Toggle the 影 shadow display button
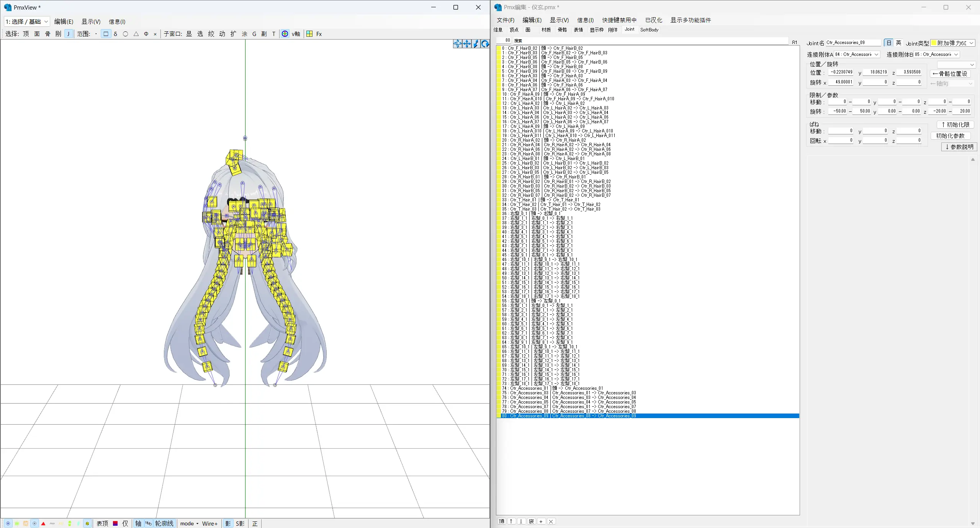Viewport: 980px width, 528px height. 228,523
